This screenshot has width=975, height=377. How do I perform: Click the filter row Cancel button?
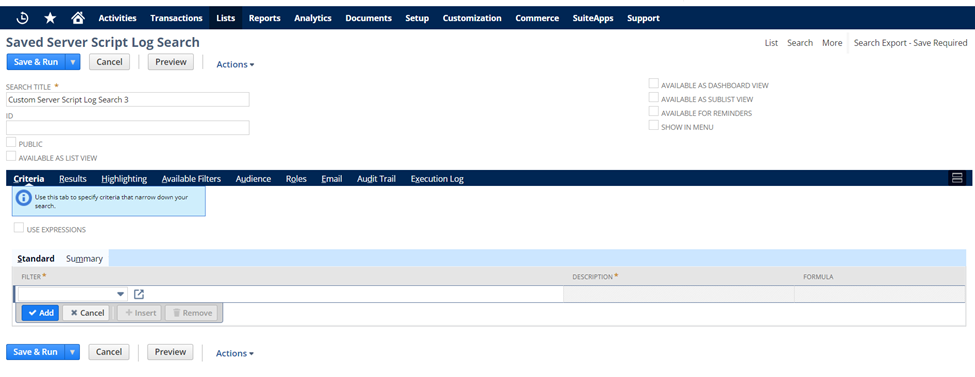tap(86, 313)
